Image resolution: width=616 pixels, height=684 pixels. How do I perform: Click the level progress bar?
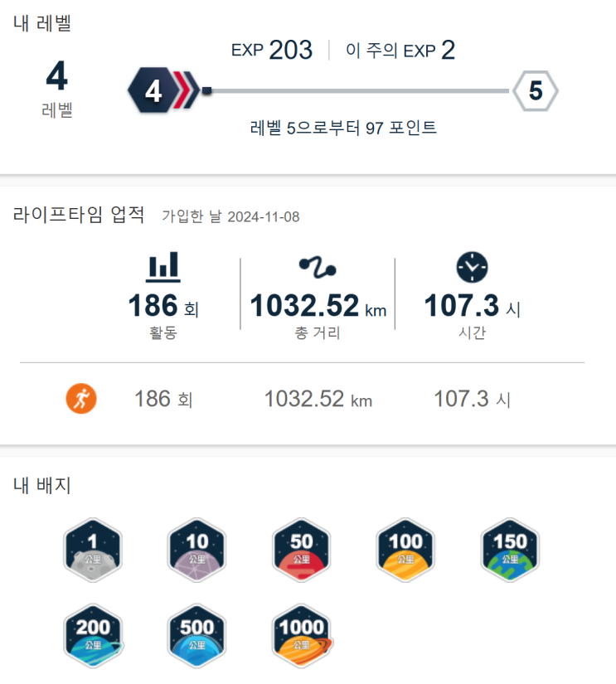[x=357, y=90]
